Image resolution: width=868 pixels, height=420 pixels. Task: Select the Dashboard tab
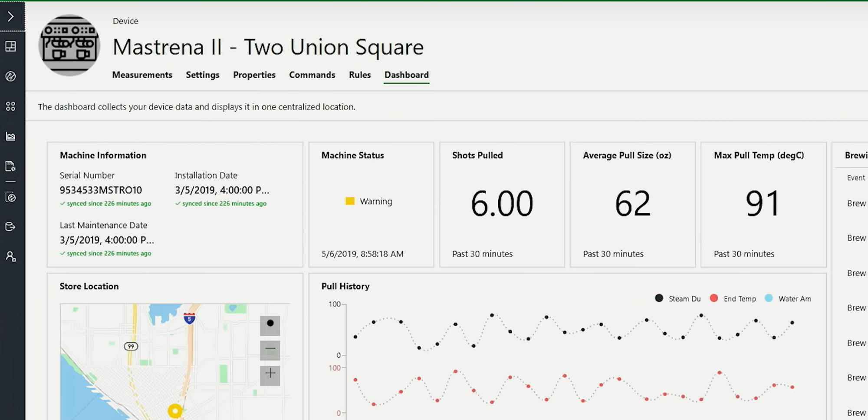pos(407,75)
